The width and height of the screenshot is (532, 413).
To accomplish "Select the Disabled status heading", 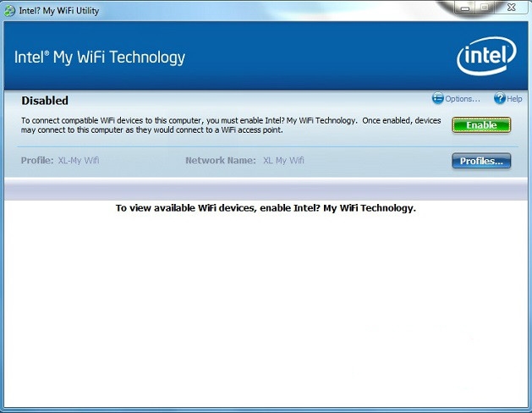I will point(45,101).
